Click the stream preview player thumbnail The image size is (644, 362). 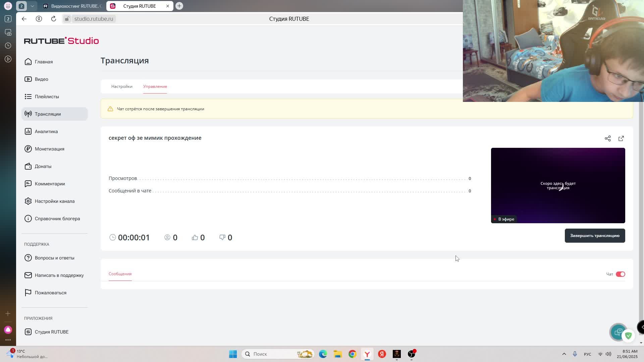click(558, 185)
